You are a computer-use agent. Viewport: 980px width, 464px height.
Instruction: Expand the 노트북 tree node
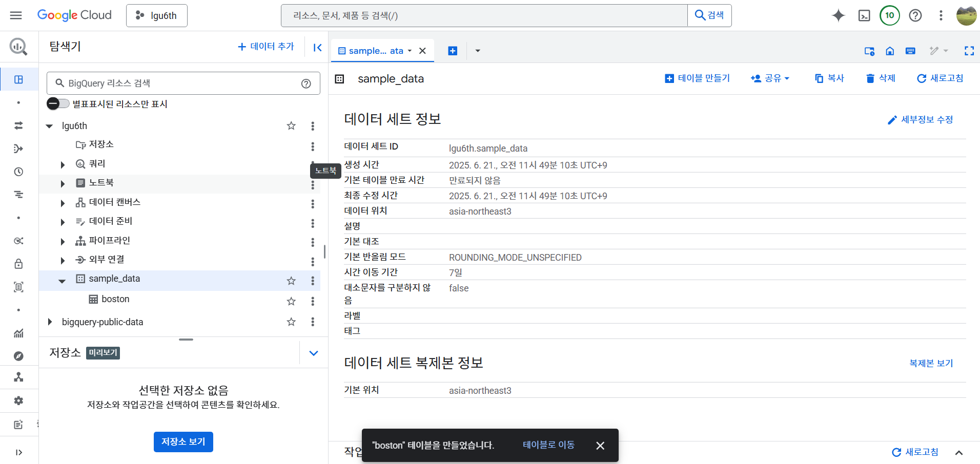tap(63, 183)
